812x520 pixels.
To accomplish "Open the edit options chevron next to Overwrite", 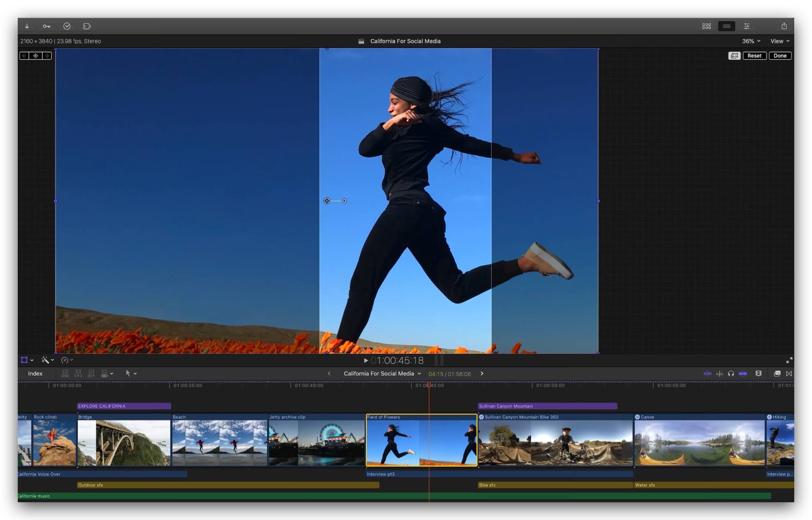I will point(111,374).
